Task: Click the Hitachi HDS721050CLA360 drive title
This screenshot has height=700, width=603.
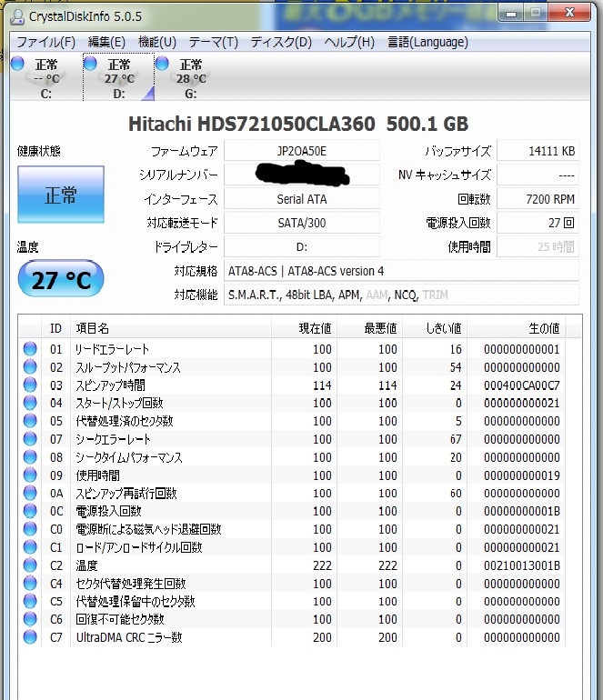Action: point(298,124)
